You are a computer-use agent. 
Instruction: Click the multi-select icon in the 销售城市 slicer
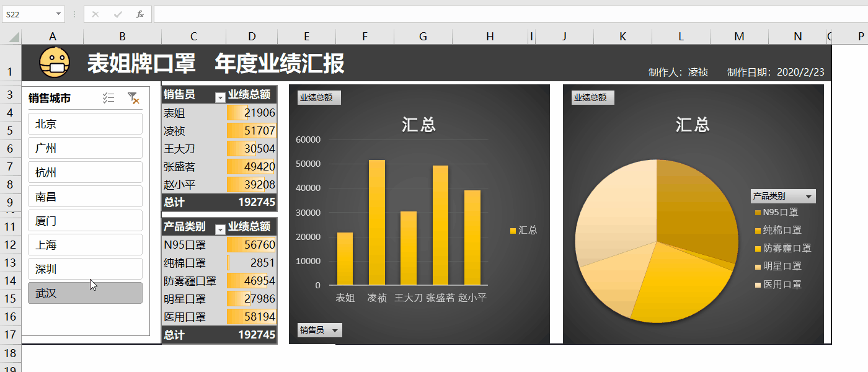108,98
